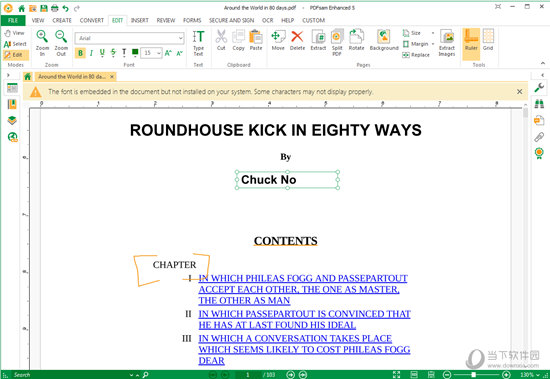Viewport: 550px width, 379px height.
Task: Cut the selected content
Action: click(221, 40)
